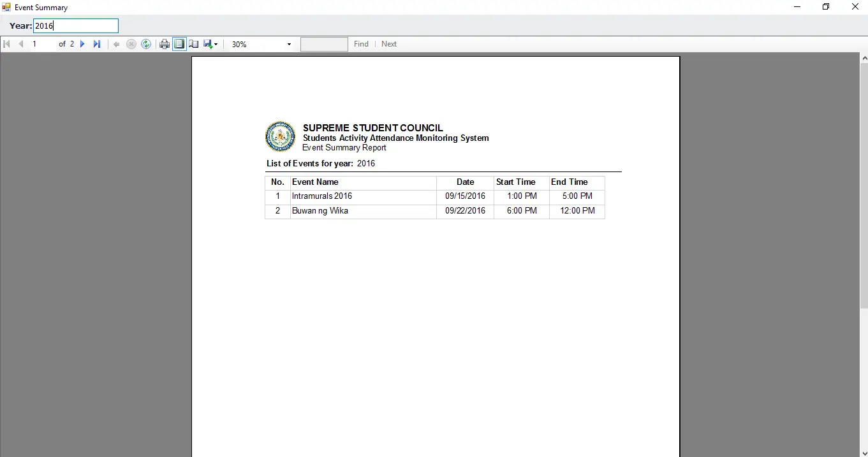Go to next report page
Screen dimensions: 868x457
(x=82, y=44)
